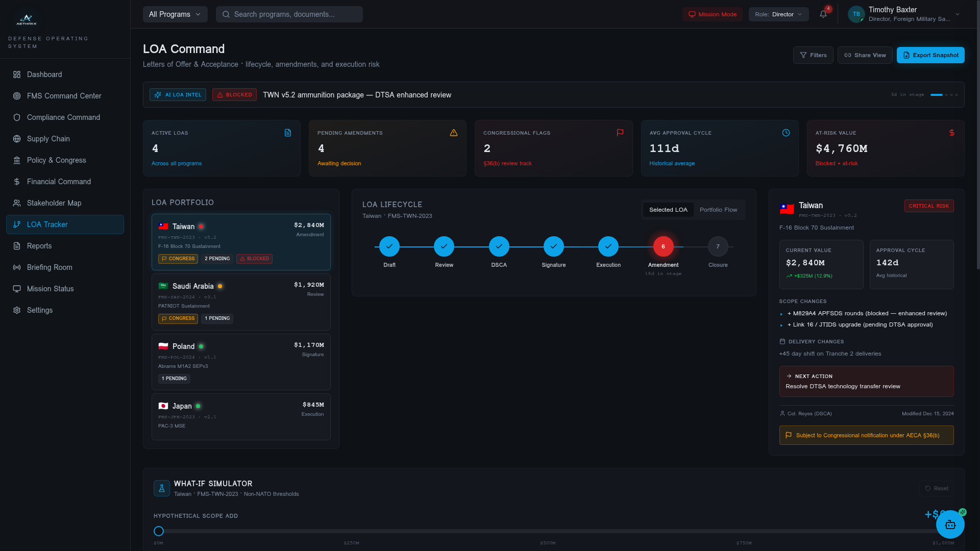This screenshot has height=551, width=980.
Task: Open Dashboard from the sidebar
Action: pyautogui.click(x=65, y=74)
